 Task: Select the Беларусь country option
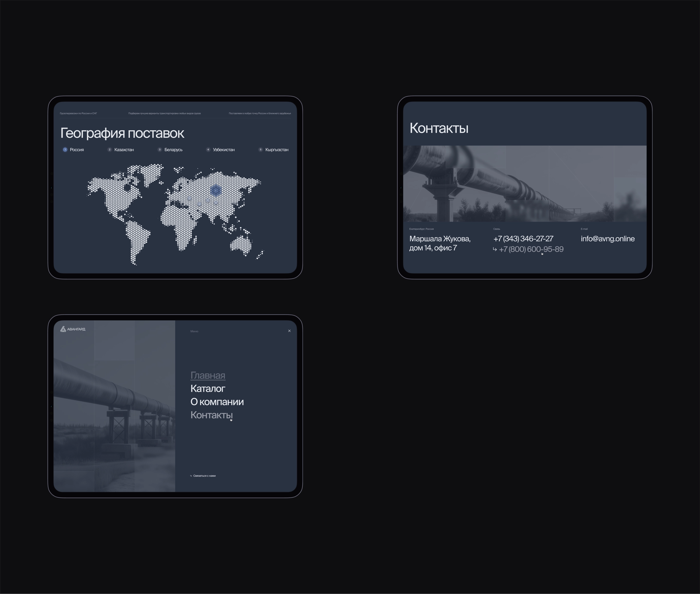(173, 149)
